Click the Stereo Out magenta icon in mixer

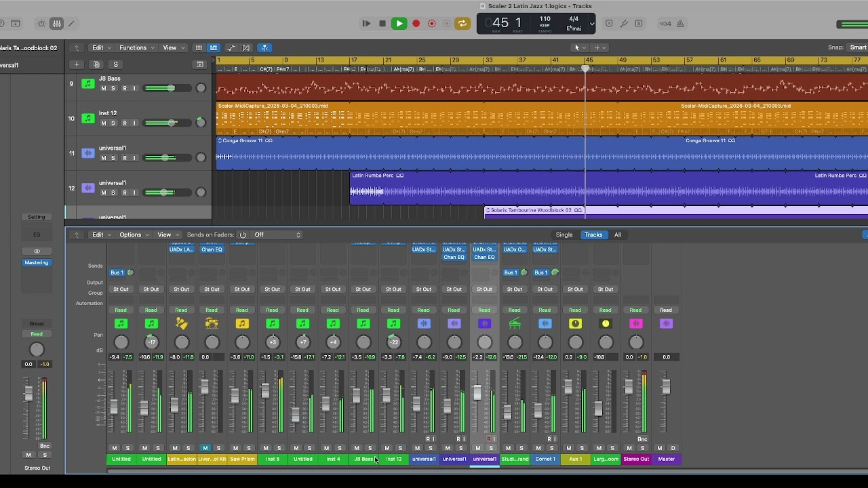tap(635, 324)
